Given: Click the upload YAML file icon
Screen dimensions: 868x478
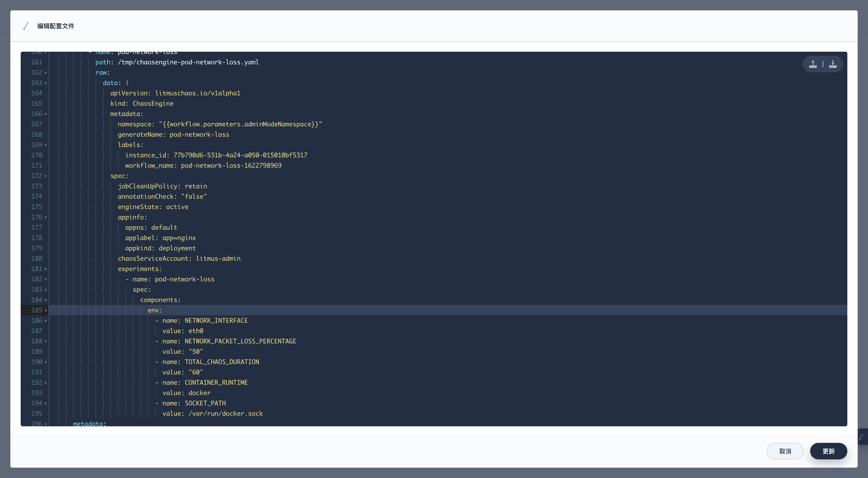Looking at the screenshot, I should pyautogui.click(x=813, y=64).
